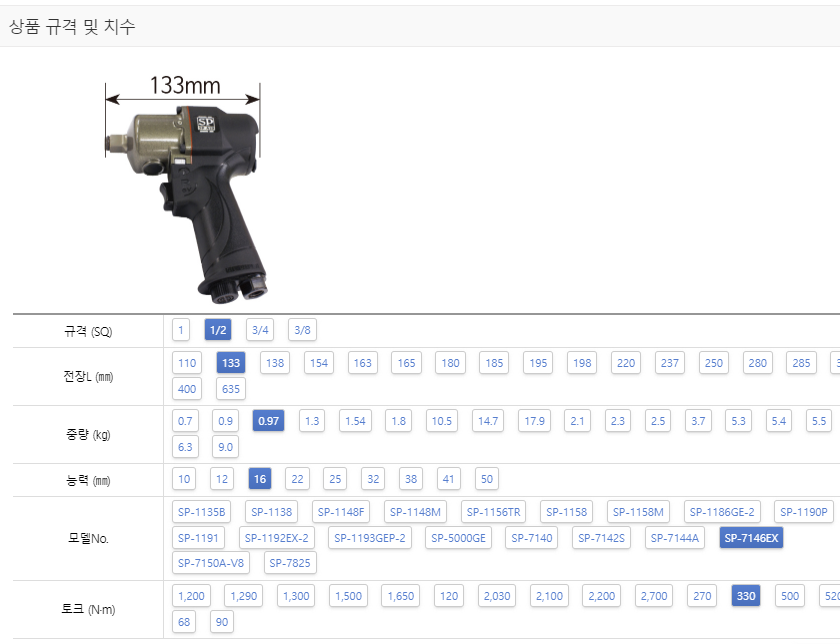Choose 3.7 in the 중량 row

click(698, 421)
